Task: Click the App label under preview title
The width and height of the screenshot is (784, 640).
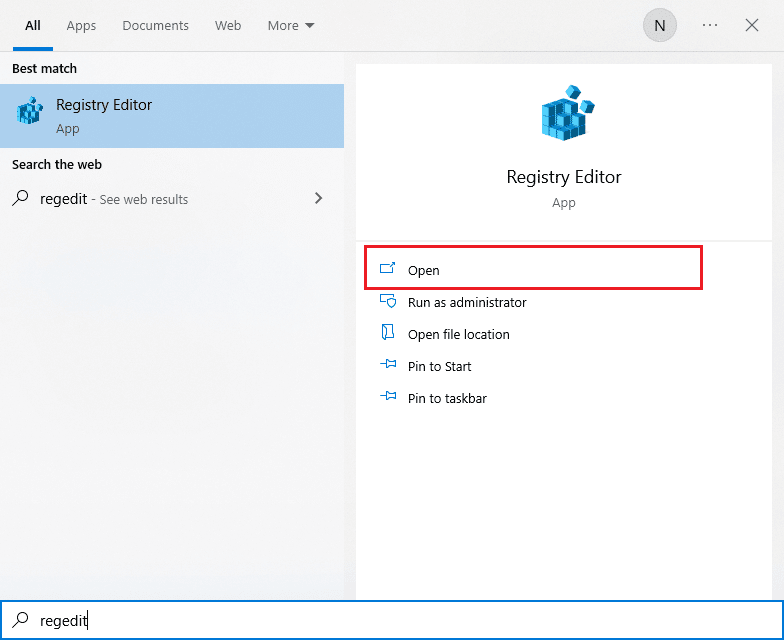Action: click(x=564, y=202)
